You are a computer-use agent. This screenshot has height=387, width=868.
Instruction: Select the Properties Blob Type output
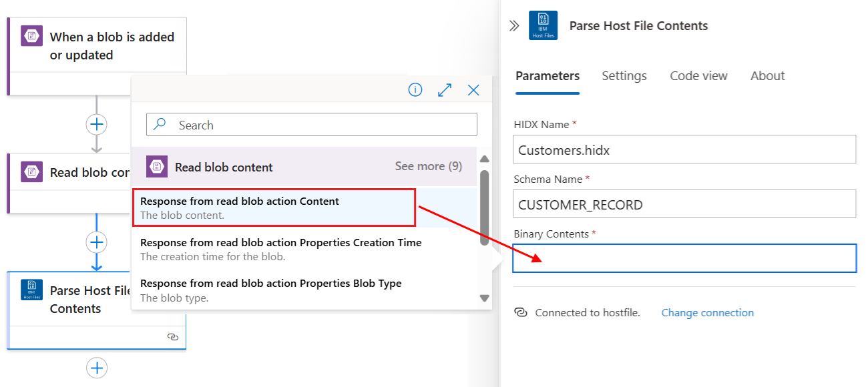[304, 290]
